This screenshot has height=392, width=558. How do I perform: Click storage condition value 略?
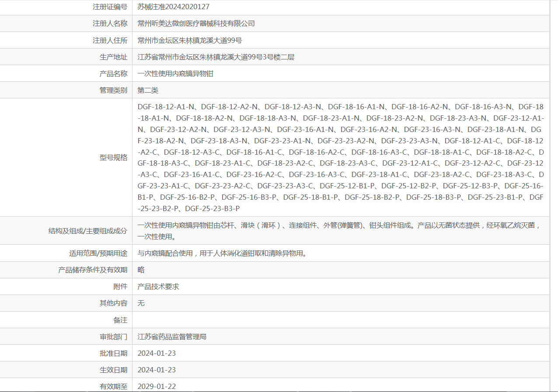tap(141, 270)
